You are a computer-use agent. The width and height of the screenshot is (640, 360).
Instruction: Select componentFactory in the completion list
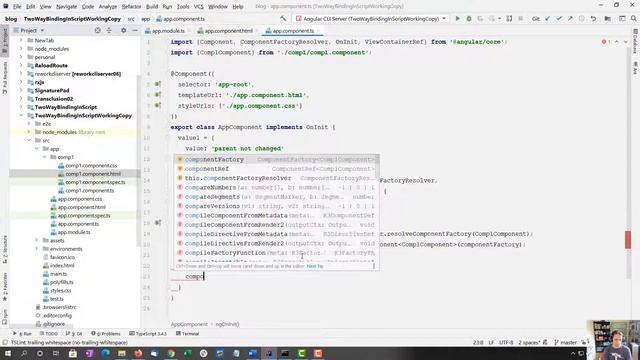coord(277,159)
